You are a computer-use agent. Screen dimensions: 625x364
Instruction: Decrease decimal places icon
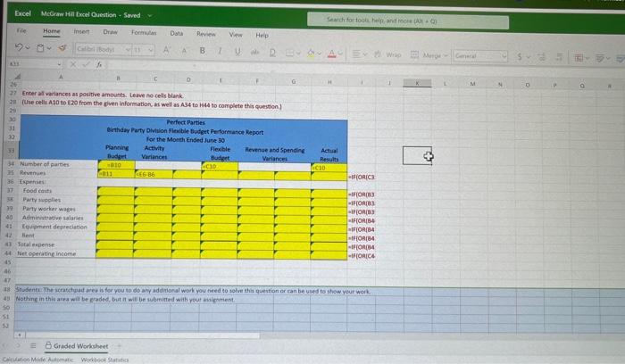coord(559,57)
